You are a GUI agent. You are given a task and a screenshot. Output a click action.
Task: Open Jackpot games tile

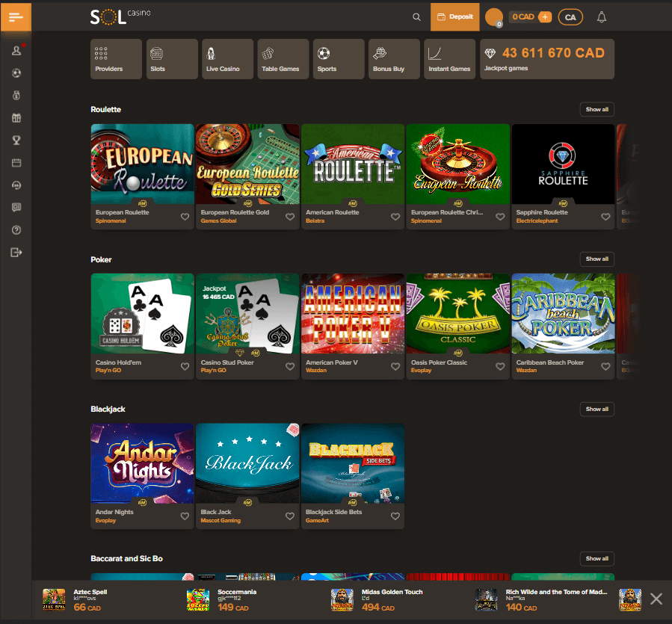[x=547, y=59]
